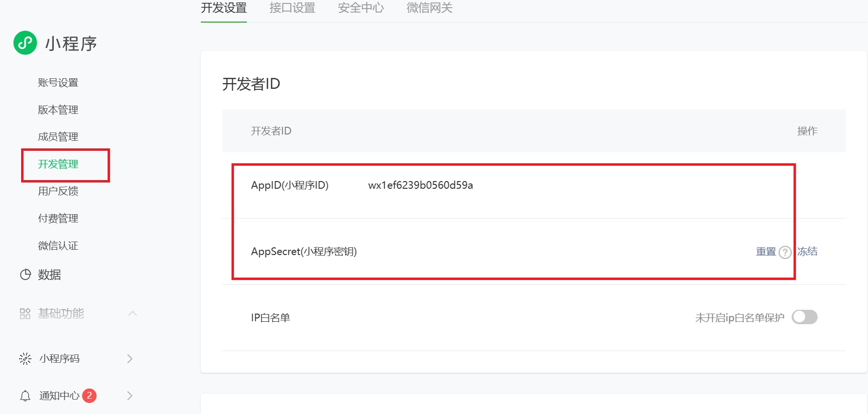Open the 数据 section label

[x=49, y=275]
